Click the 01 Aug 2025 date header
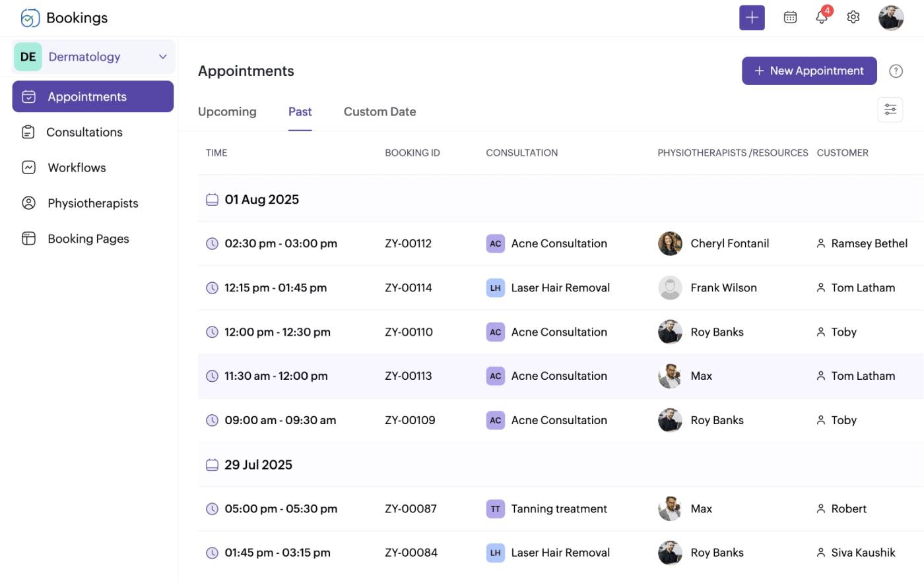This screenshot has width=924, height=583. 261,199
